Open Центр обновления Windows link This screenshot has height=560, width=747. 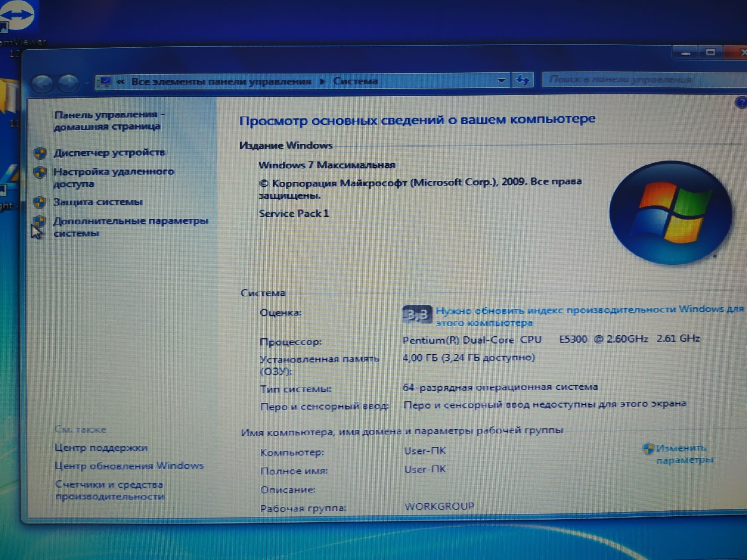pos(129,466)
